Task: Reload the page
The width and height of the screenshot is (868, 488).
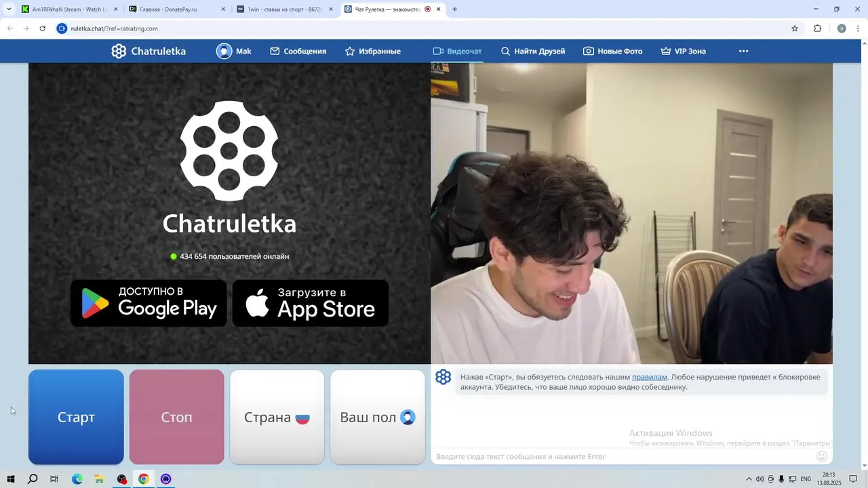Action: click(x=42, y=28)
